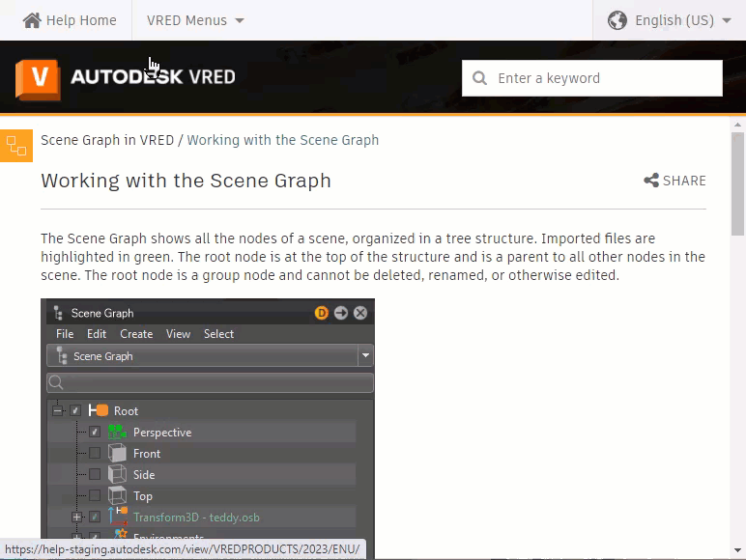Go to Help Home
Viewport: 746px width, 560px height.
[70, 20]
